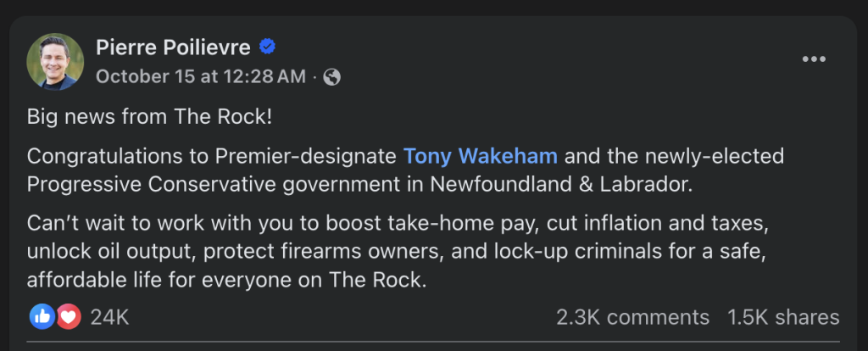The width and height of the screenshot is (868, 351).
Task: Click the globe public-audience icon
Action: 332,77
